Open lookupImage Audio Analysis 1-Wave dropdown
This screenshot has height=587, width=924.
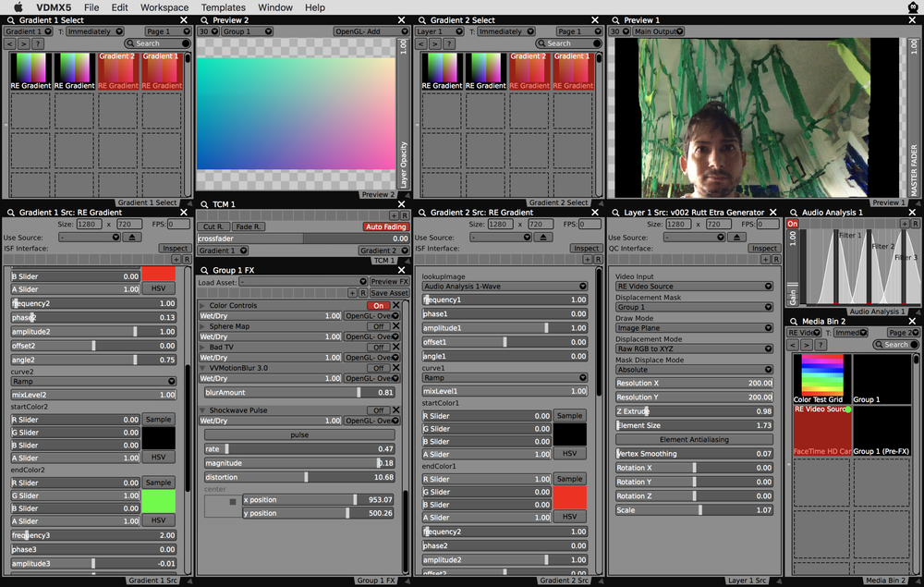505,287
